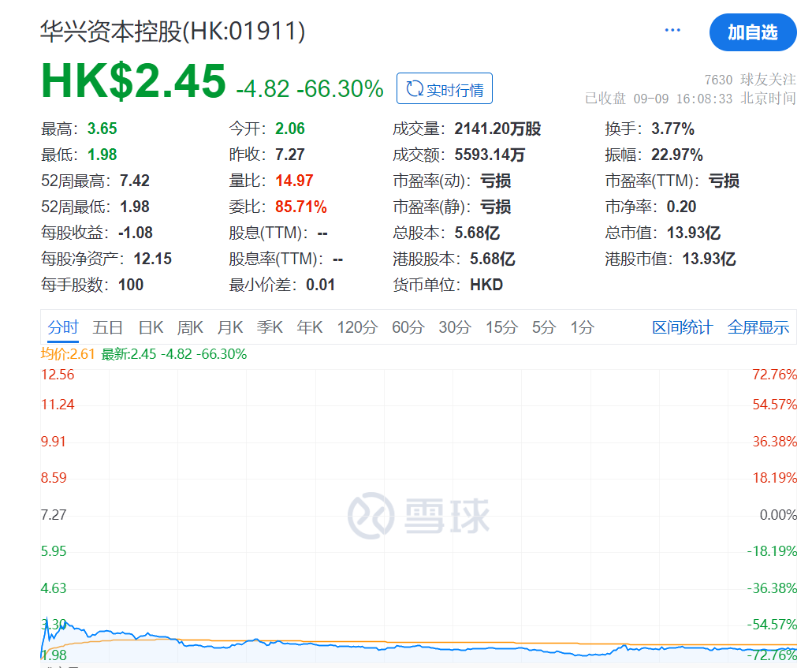Click the 52周最高 value 7.42
The width and height of the screenshot is (812, 668).
pos(135,181)
